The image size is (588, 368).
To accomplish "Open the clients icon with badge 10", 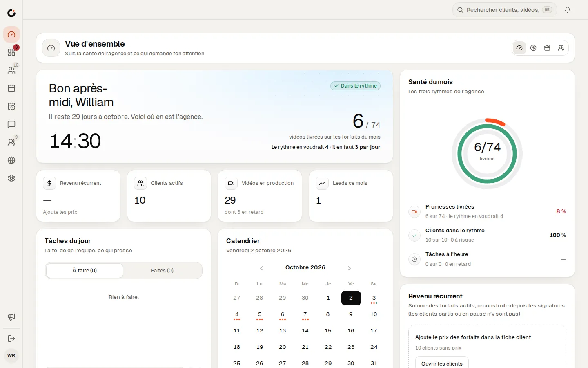I will coord(11,70).
